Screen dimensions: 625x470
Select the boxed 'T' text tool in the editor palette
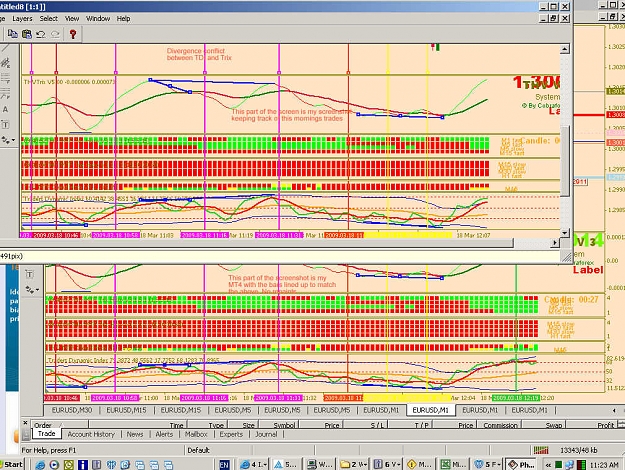tap(5, 125)
